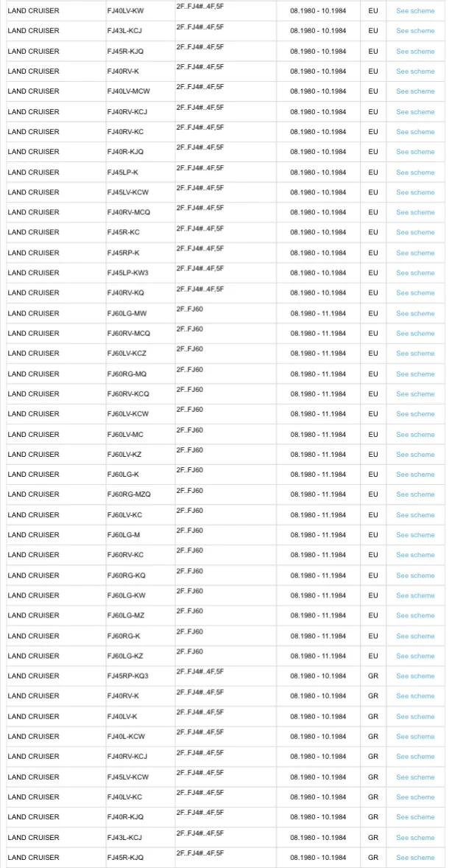Open scheme link for FJ45LP-K
449x868 pixels.
click(x=415, y=172)
